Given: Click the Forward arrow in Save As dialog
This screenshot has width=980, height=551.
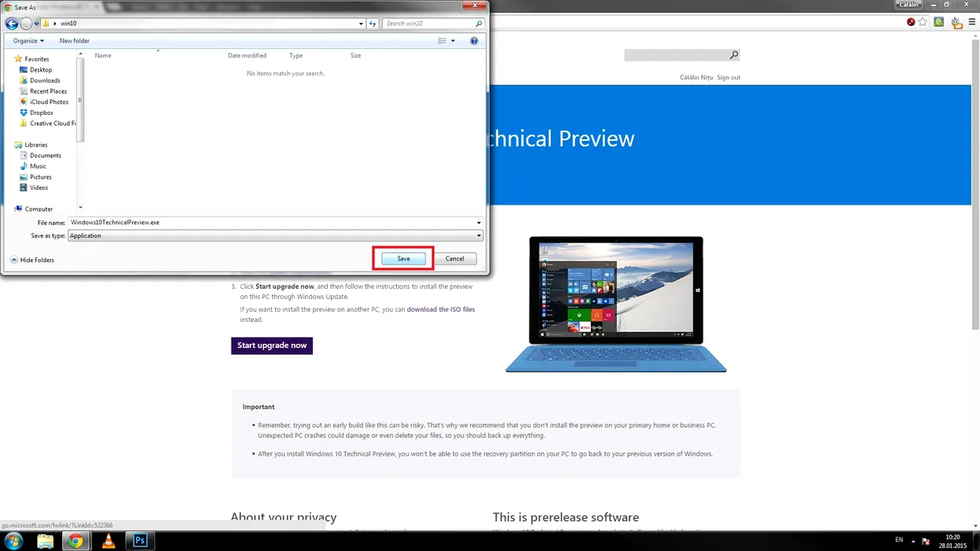Looking at the screenshot, I should pos(26,24).
